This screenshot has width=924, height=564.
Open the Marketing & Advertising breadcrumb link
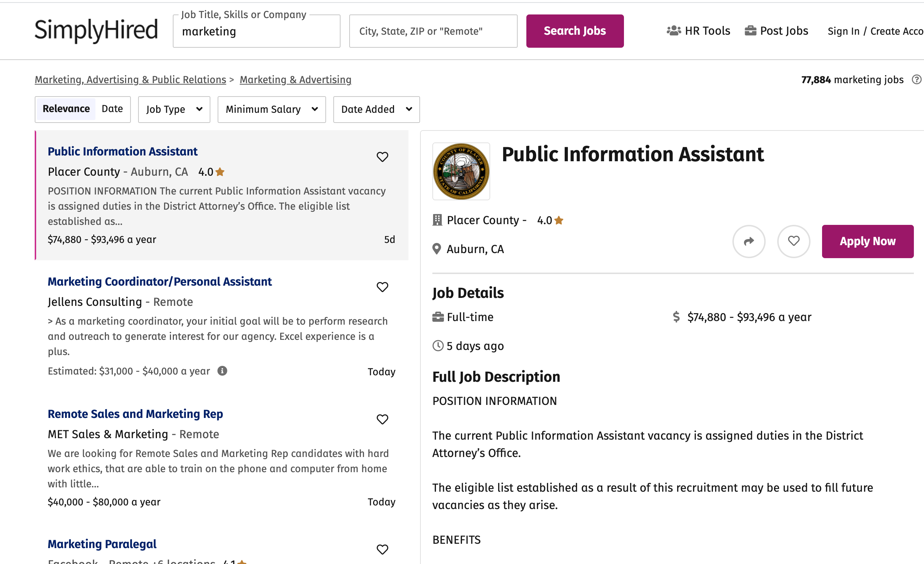pyautogui.click(x=295, y=80)
